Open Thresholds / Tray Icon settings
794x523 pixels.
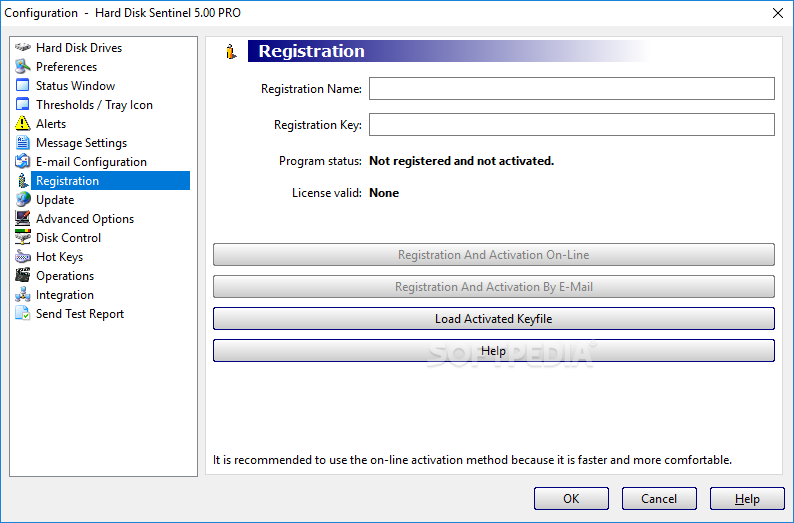[94, 105]
